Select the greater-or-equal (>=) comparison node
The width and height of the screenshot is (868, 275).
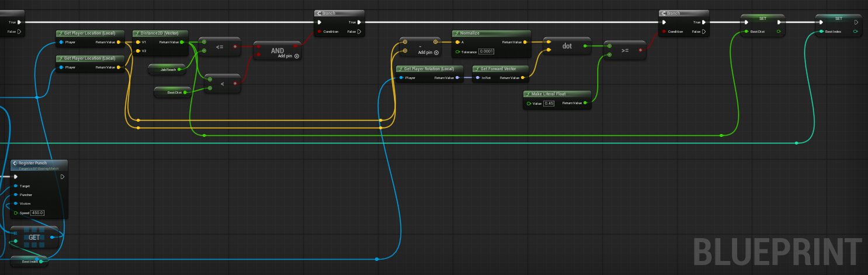tap(625, 50)
